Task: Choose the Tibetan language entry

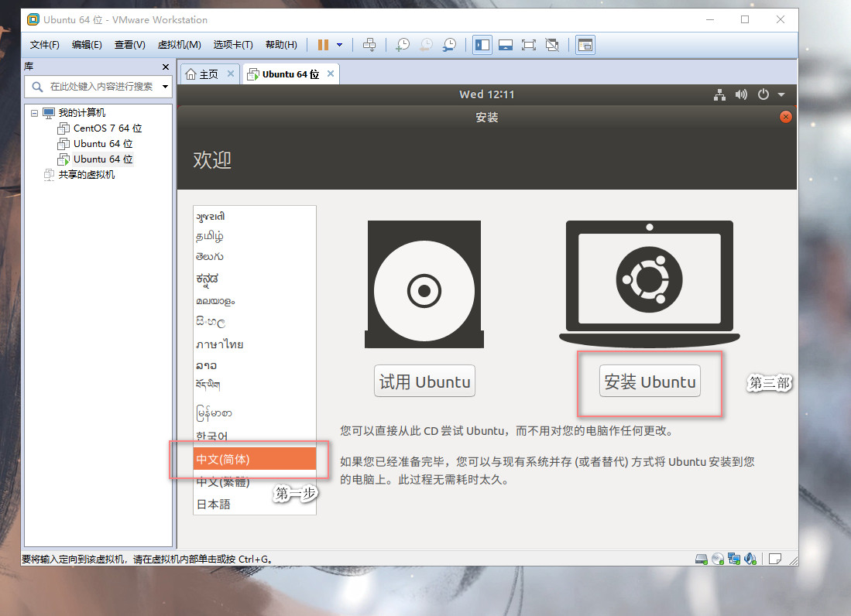Action: click(255, 385)
